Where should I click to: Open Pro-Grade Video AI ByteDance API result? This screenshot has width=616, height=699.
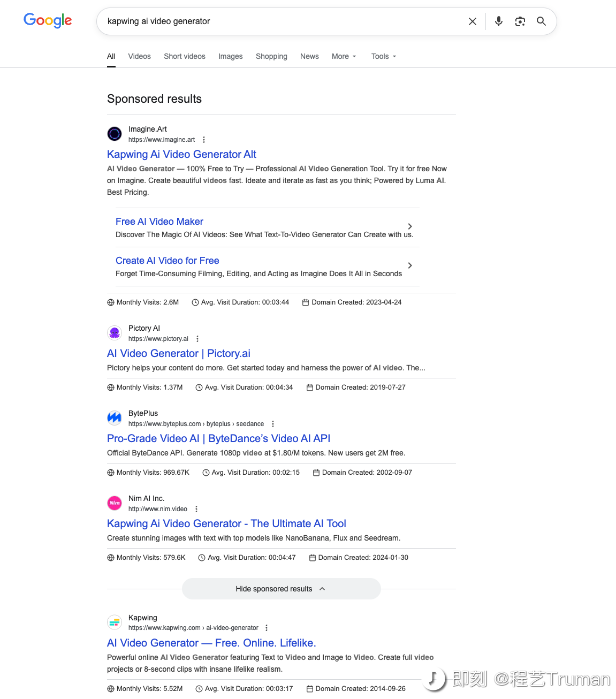[218, 438]
